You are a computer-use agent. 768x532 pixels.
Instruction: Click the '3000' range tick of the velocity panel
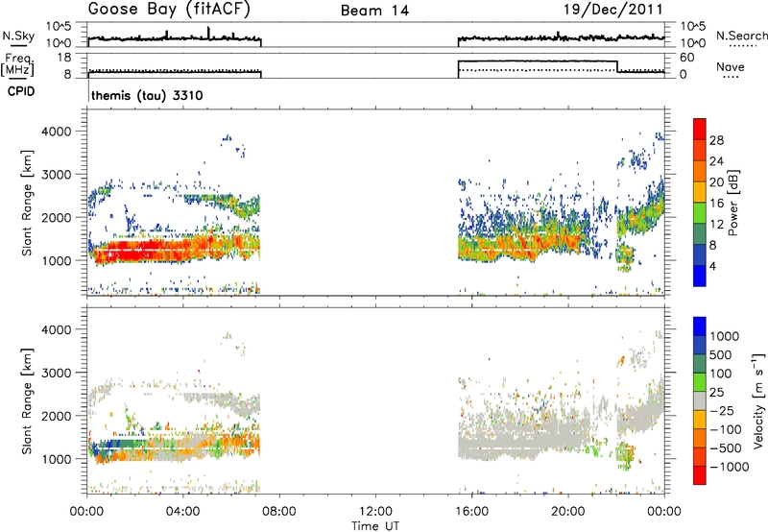pos(56,373)
